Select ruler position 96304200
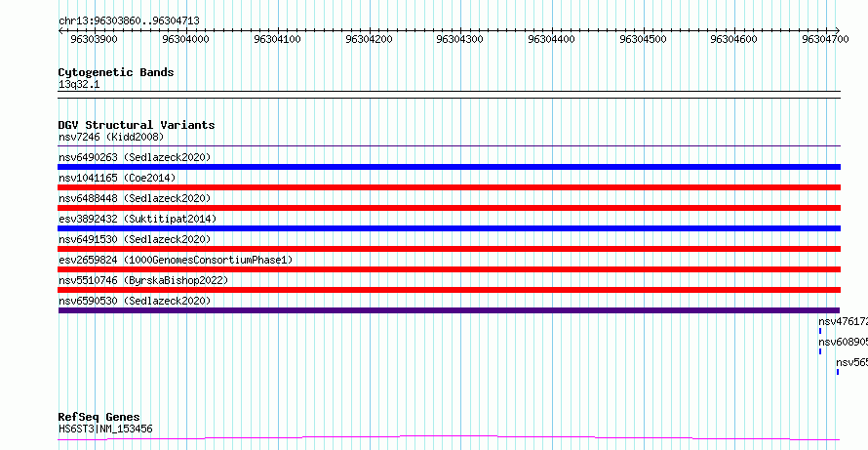868x450 pixels. coord(369,39)
